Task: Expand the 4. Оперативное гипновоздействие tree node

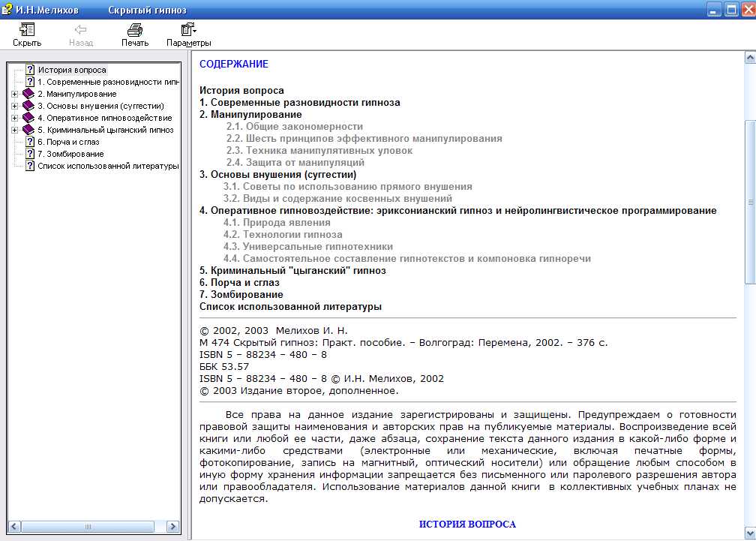Action: [15, 118]
